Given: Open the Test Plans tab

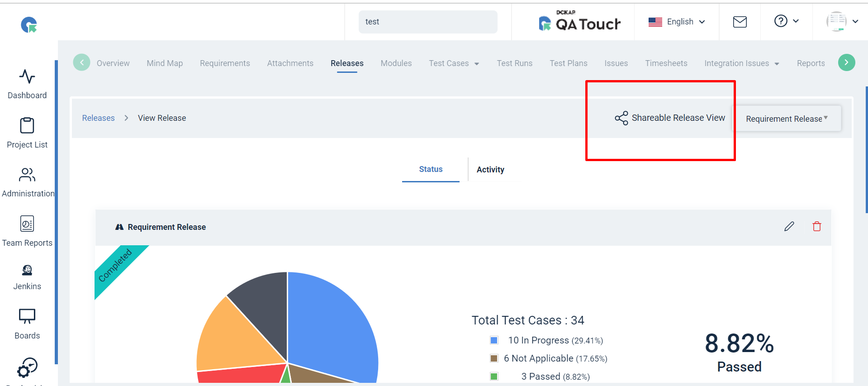Looking at the screenshot, I should [x=569, y=63].
